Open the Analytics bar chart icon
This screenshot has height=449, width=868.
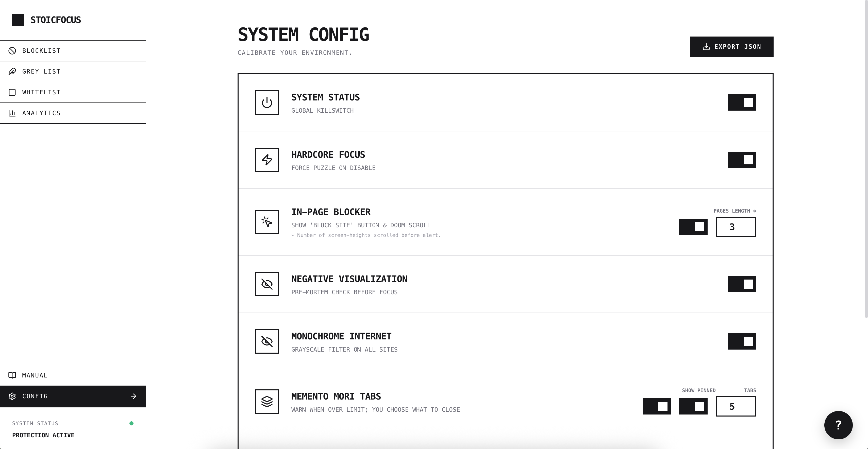click(12, 113)
